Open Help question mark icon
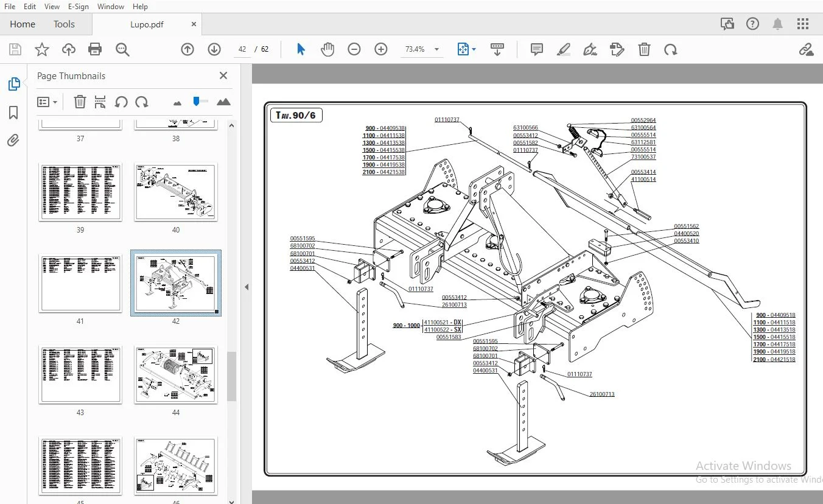The height and width of the screenshot is (504, 823). click(753, 24)
